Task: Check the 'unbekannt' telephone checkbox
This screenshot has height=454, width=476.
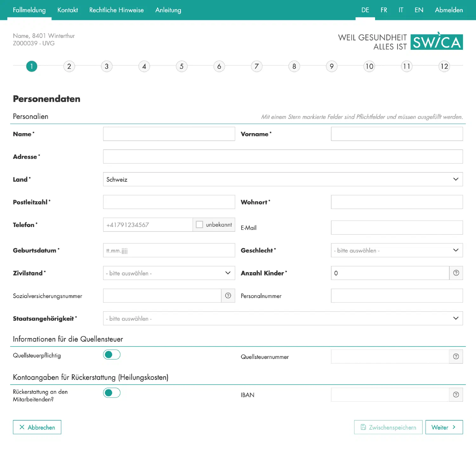Action: point(200,225)
